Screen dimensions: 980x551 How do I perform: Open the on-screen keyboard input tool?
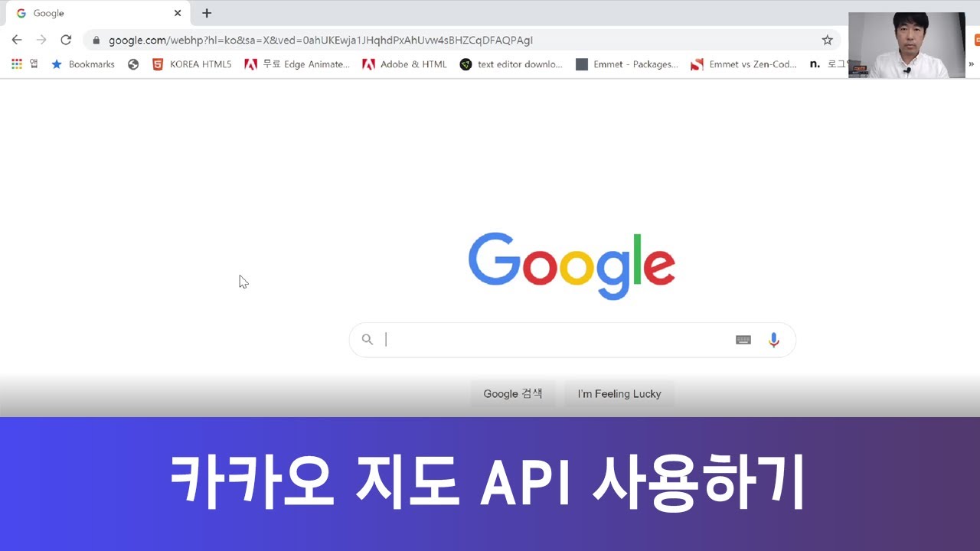743,340
